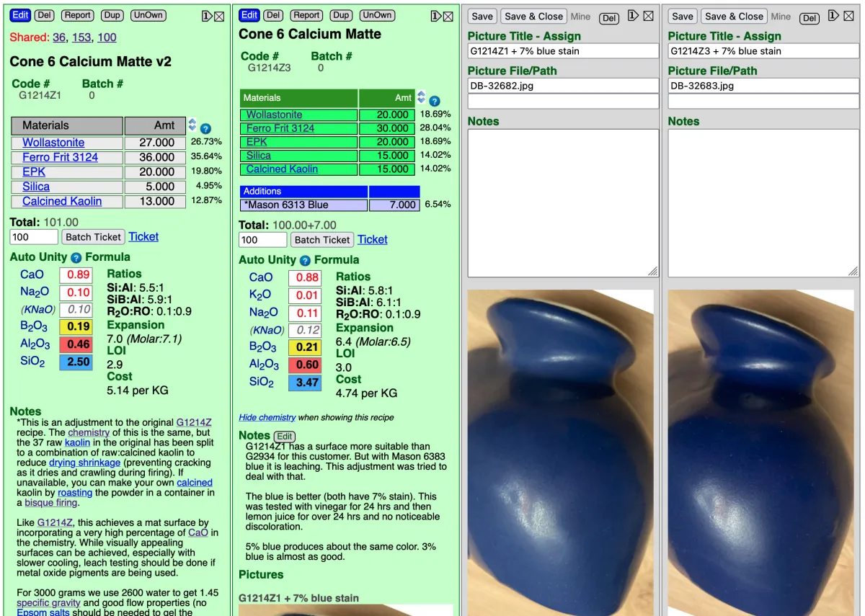Open the chemistry link in the G1214Z1 notes
Screen dimensions: 865x616
(89, 432)
